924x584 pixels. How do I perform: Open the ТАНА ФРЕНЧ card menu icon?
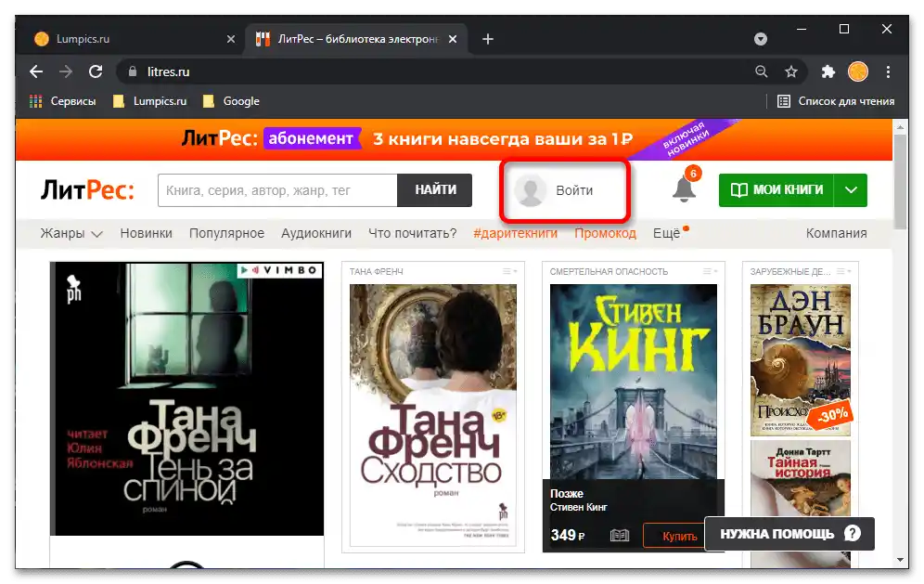click(509, 271)
